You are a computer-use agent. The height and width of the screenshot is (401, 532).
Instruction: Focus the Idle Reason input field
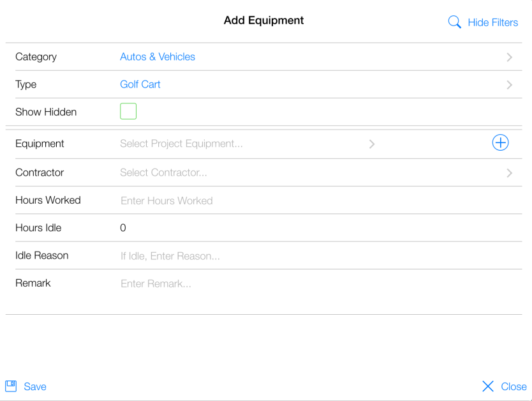click(170, 256)
